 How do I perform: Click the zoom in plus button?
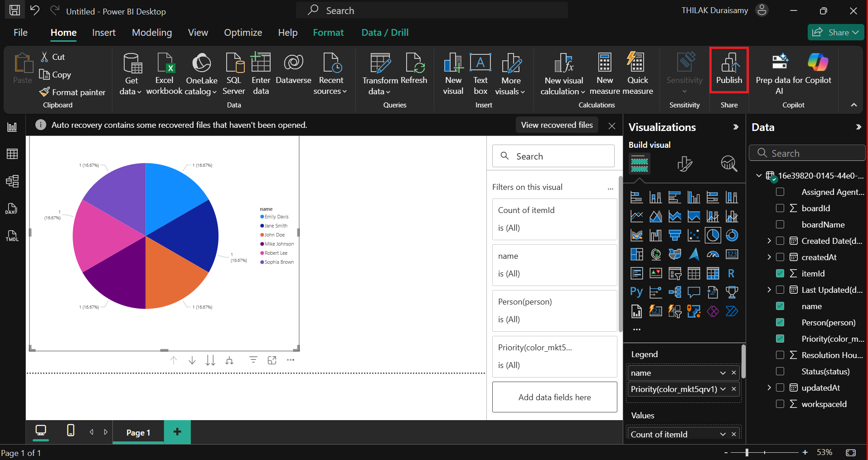[x=805, y=452]
